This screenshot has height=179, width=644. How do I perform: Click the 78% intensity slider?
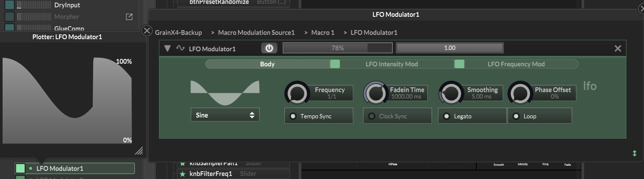337,48
